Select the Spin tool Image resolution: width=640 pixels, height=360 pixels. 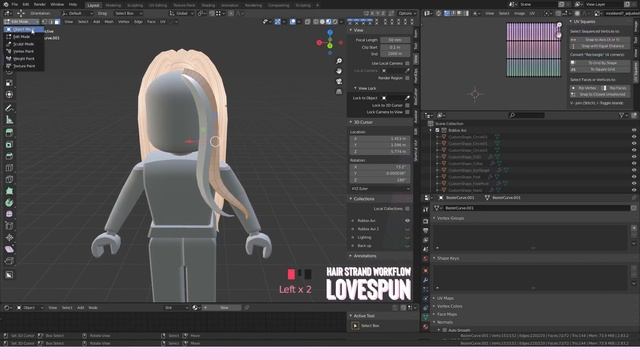tap(9, 203)
